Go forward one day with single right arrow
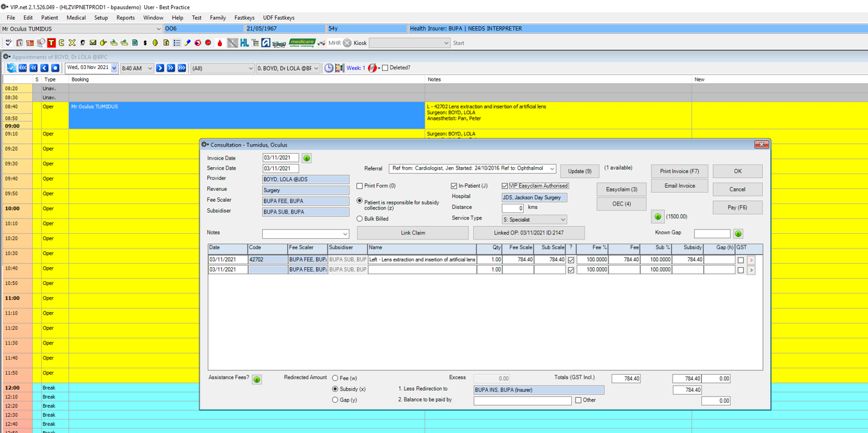868x433 pixels. point(160,68)
